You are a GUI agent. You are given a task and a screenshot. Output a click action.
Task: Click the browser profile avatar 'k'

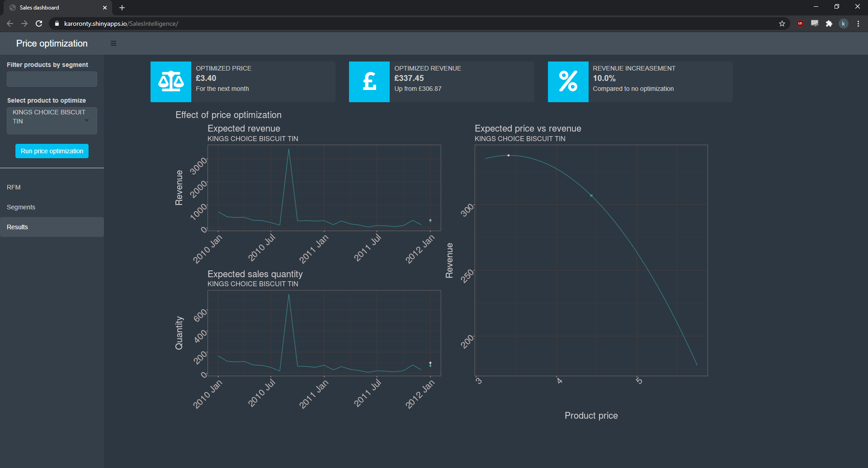pos(844,24)
